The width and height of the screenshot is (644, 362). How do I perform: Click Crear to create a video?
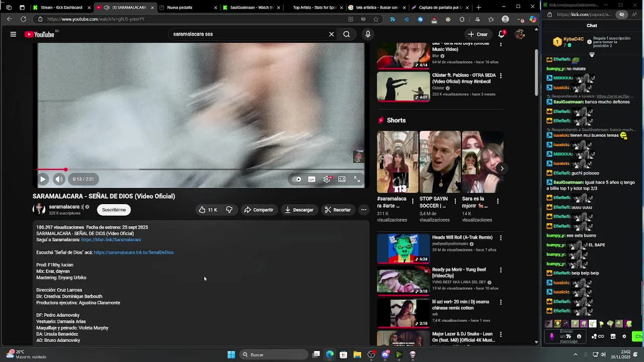point(477,34)
